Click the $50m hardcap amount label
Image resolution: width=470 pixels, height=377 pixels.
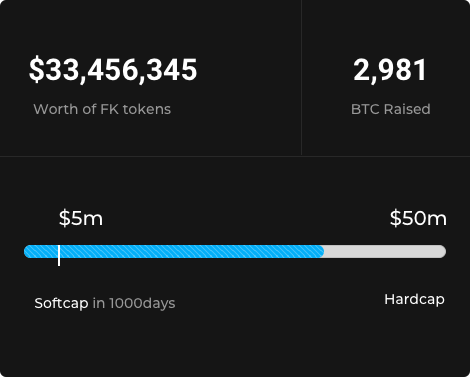tap(418, 218)
